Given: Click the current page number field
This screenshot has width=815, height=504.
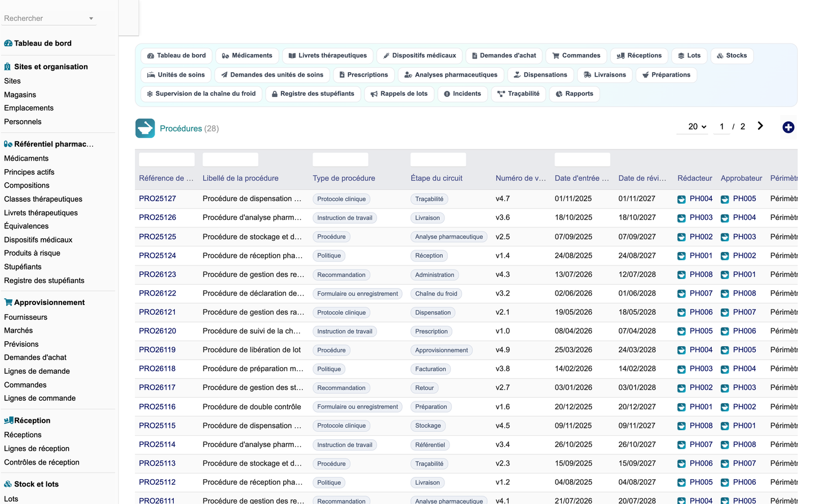Looking at the screenshot, I should pyautogui.click(x=722, y=127).
